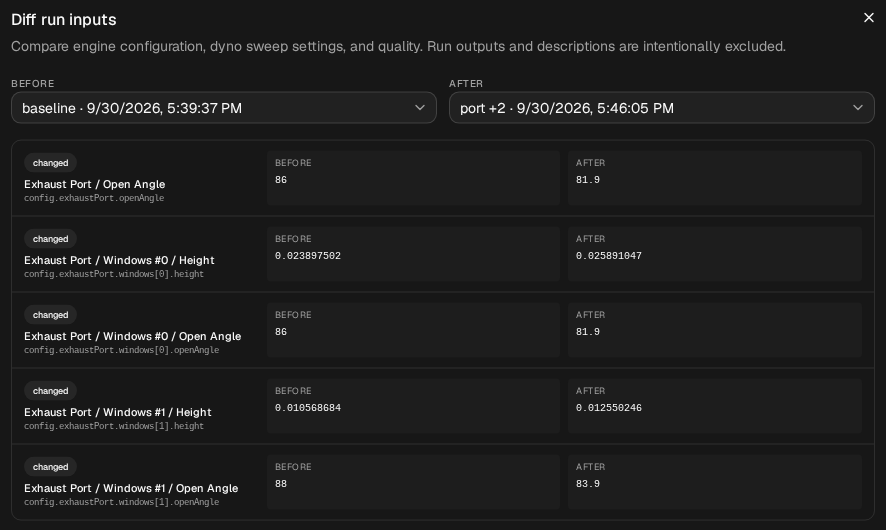Open the AFTER run dropdown showing port +2
Viewport: 886px width, 530px height.
tap(662, 107)
